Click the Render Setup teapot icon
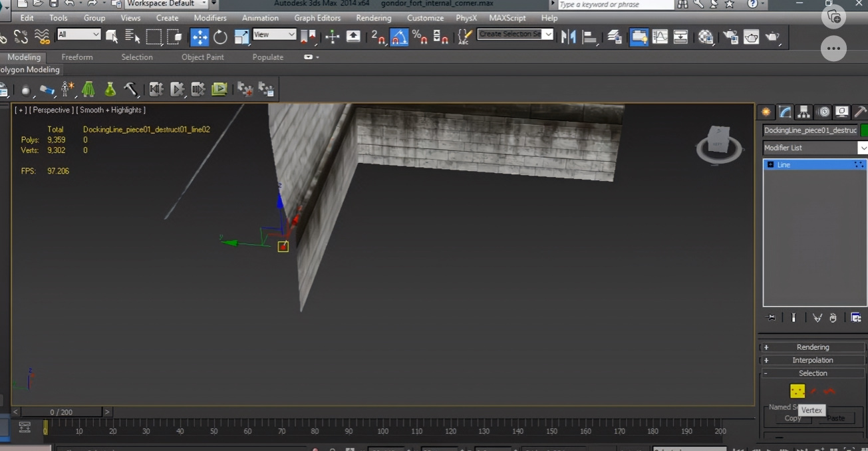Viewport: 868px width, 451px height. (730, 37)
